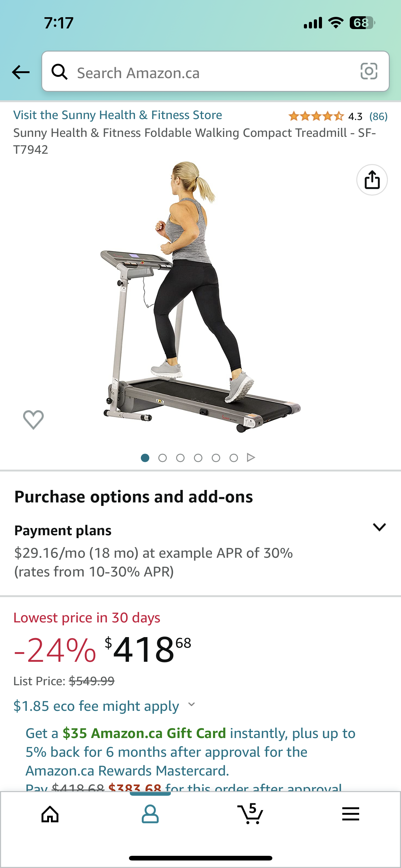Open the camera lens search icon
401x868 pixels.
pos(369,71)
